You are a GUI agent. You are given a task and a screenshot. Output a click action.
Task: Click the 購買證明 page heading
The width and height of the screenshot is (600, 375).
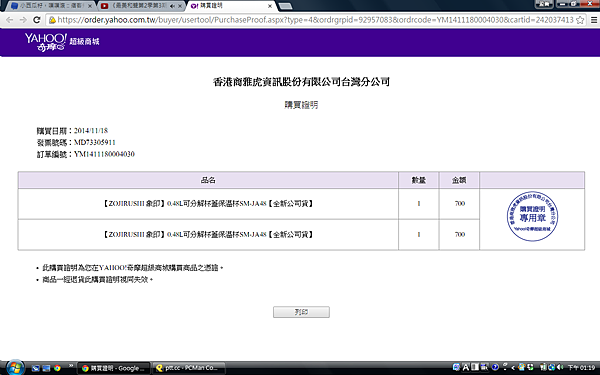tap(301, 105)
